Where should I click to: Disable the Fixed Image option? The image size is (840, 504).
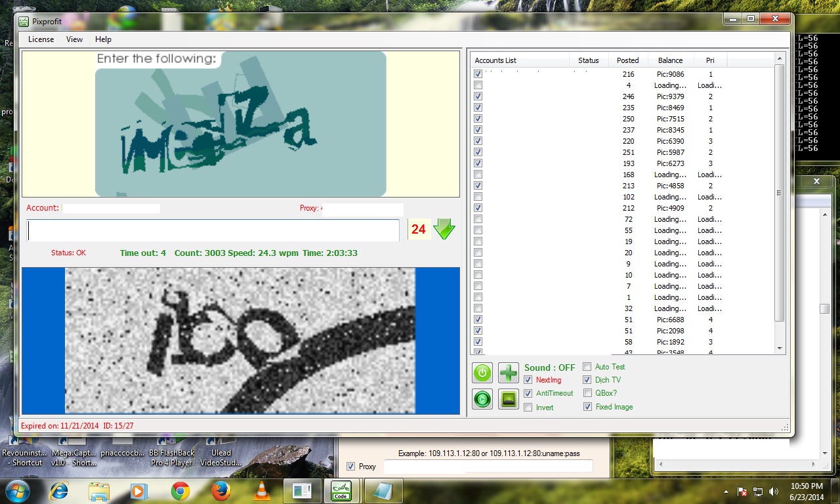587,407
